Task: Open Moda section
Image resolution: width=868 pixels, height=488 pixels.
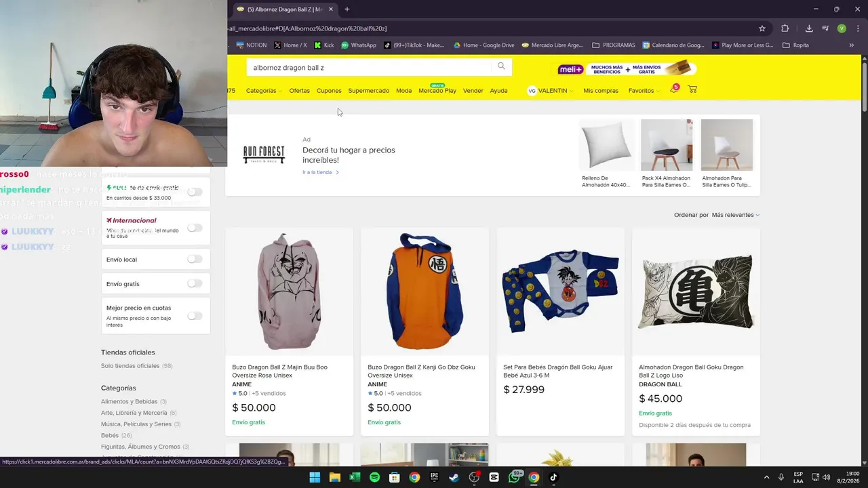Action: [404, 90]
